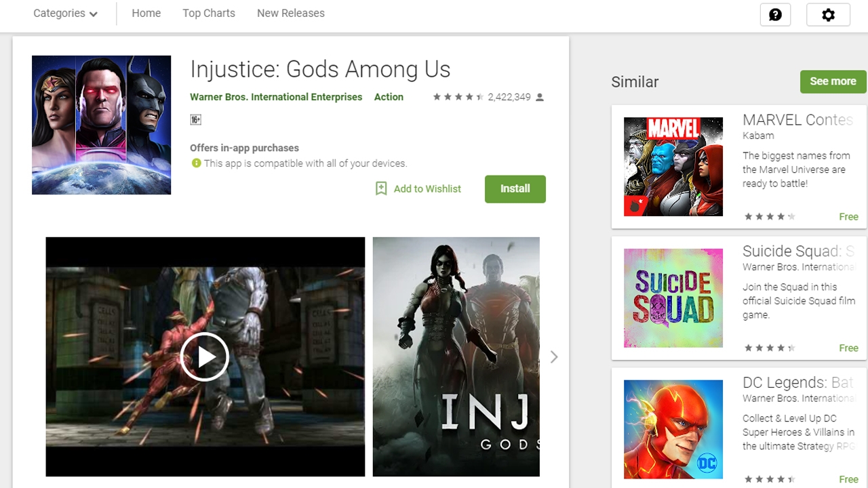Click Suicide Squad card star rating

click(770, 348)
